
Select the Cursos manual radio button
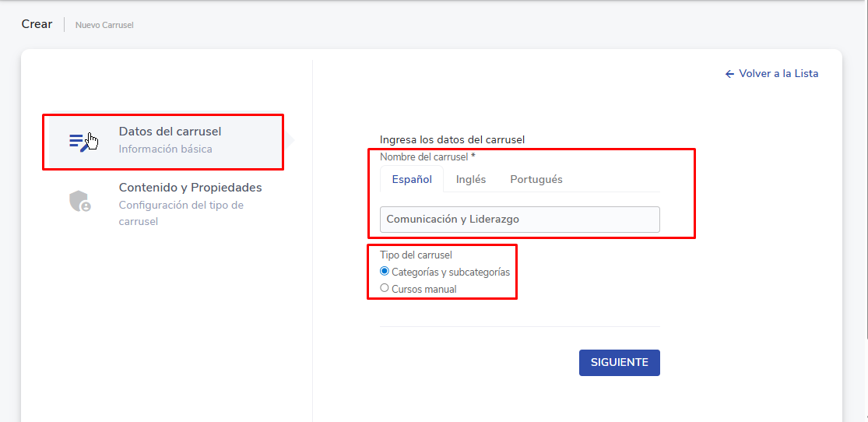[385, 288]
